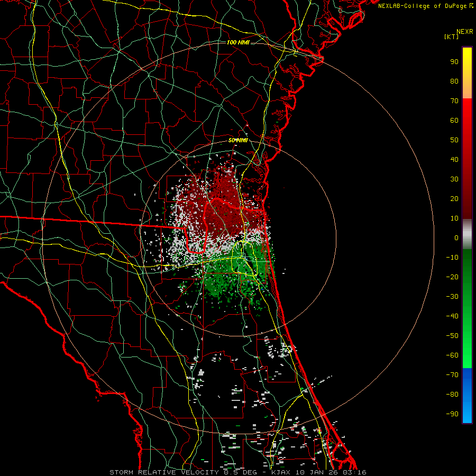This screenshot has height=476, width=476.
Task: Click the 60 value on the color scale
Action: [x=454, y=121]
